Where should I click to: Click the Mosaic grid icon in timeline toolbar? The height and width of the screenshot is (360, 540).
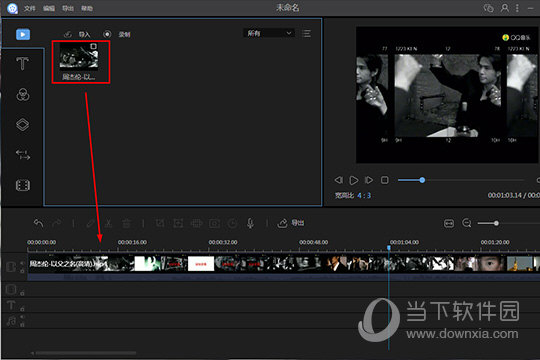[x=196, y=223]
